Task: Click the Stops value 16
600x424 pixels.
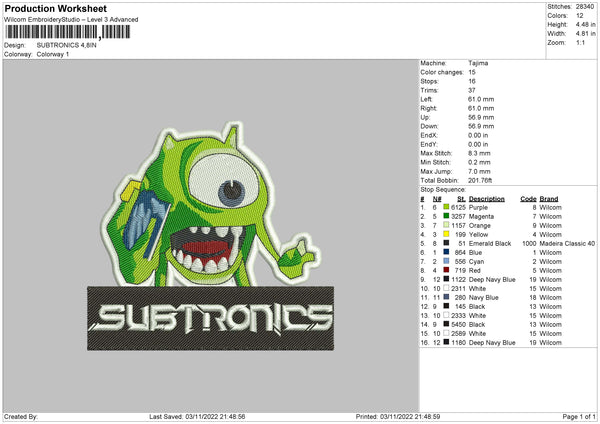Action: click(472, 81)
